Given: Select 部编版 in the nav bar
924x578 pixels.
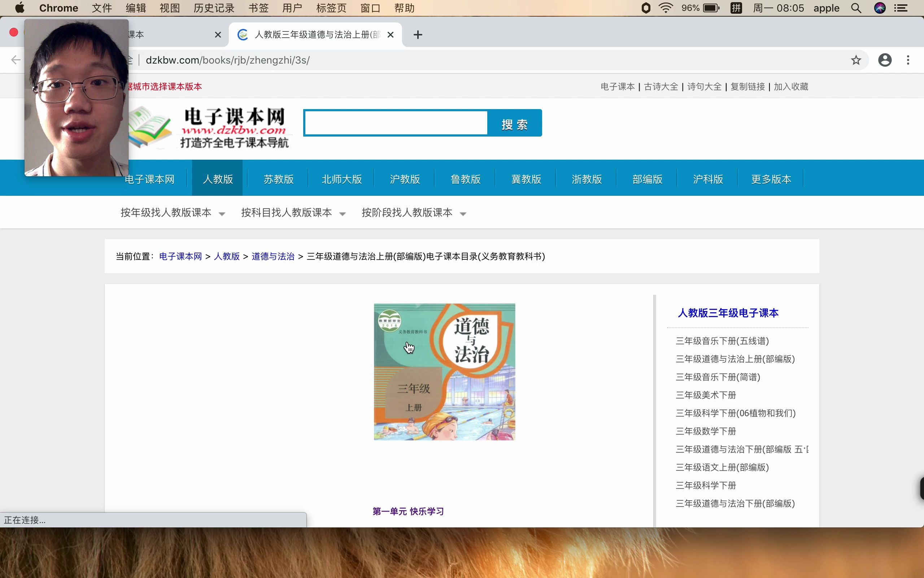Looking at the screenshot, I should (647, 179).
